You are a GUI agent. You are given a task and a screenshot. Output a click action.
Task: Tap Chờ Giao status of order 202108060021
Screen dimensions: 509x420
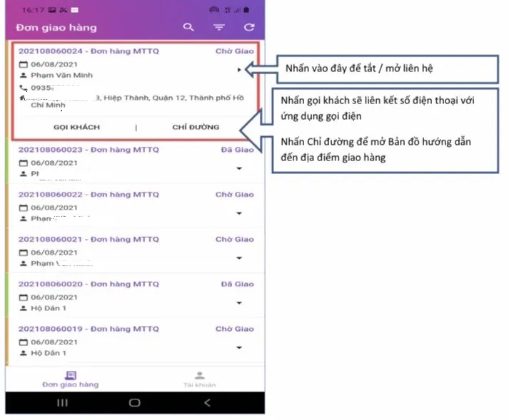[x=234, y=240]
